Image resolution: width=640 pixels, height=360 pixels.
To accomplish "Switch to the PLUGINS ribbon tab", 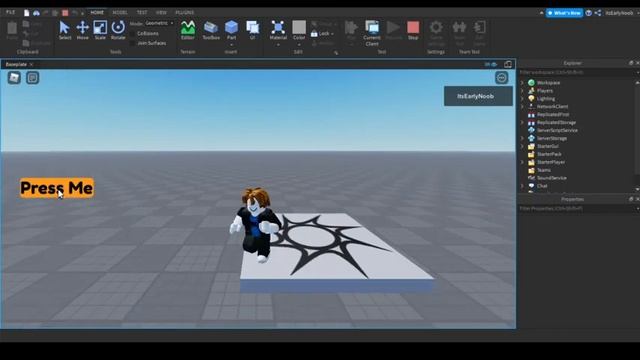I will pos(184,12).
